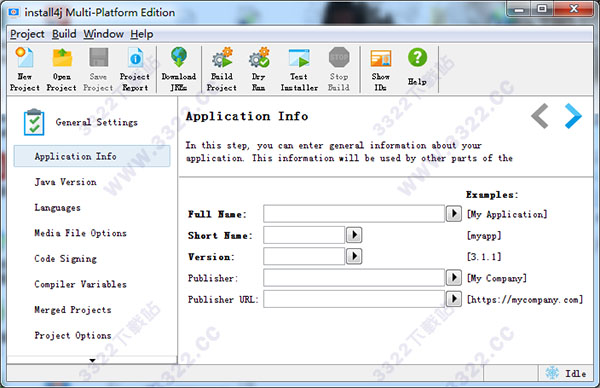Go to the previous step with gray arrow

tap(540, 116)
